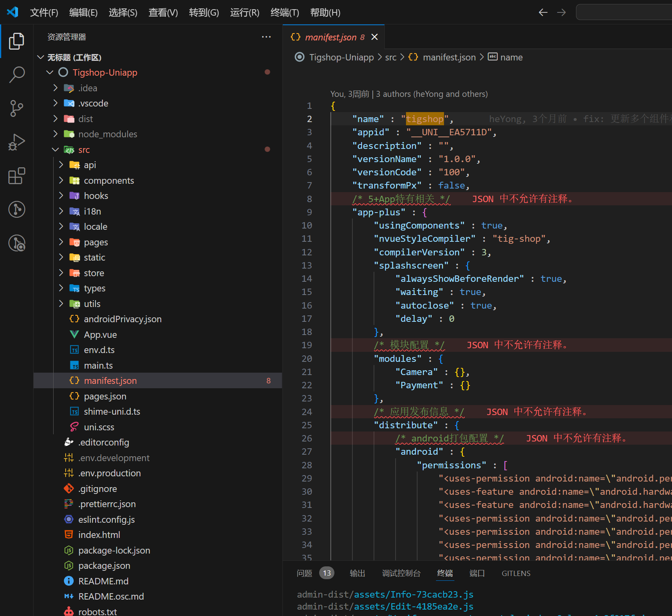The height and width of the screenshot is (616, 672).
Task: Open .editorconfig file
Action: pyautogui.click(x=158, y=442)
